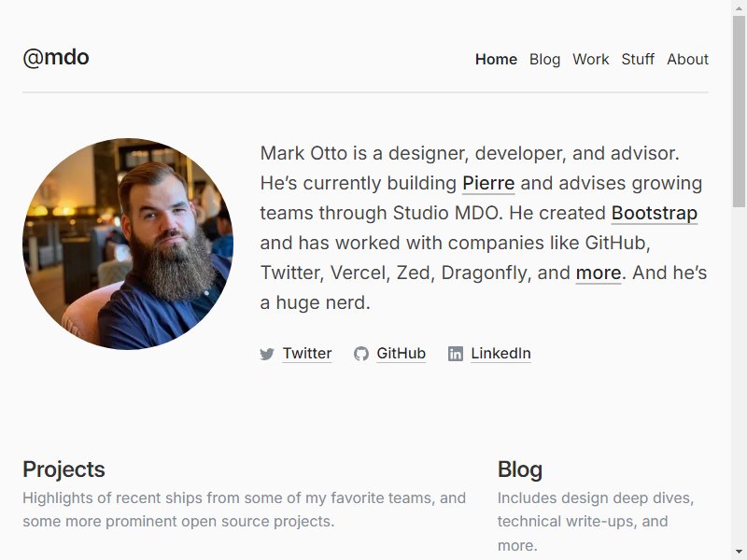Screen dimensions: 747x560
Task: Go to the Blog nav page
Action: click(x=544, y=59)
